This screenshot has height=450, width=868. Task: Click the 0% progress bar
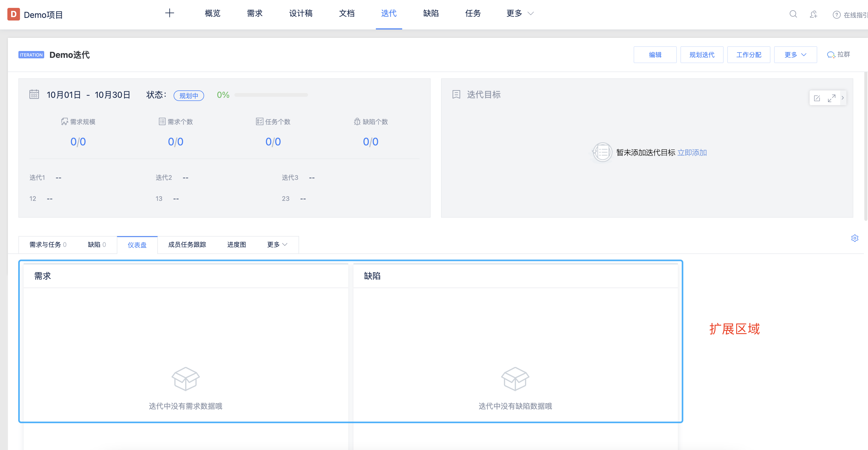271,95
